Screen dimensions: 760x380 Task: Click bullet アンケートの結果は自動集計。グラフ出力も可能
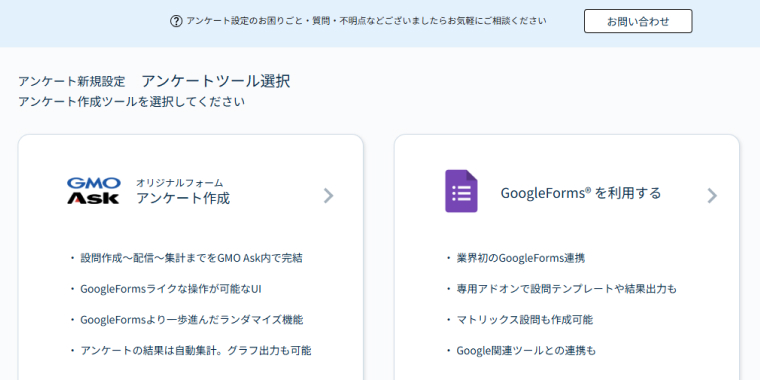coord(196,350)
